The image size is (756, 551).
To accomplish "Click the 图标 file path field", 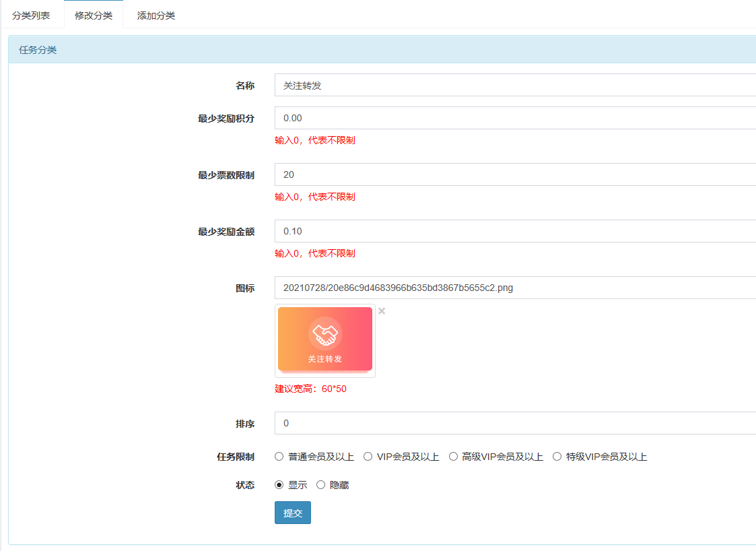I will pyautogui.click(x=515, y=288).
